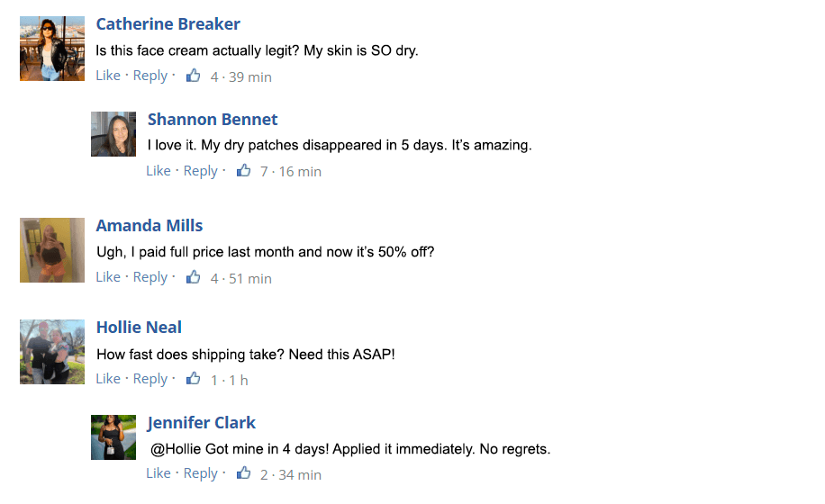Open Hollie Neal's profile name link

coord(139,328)
